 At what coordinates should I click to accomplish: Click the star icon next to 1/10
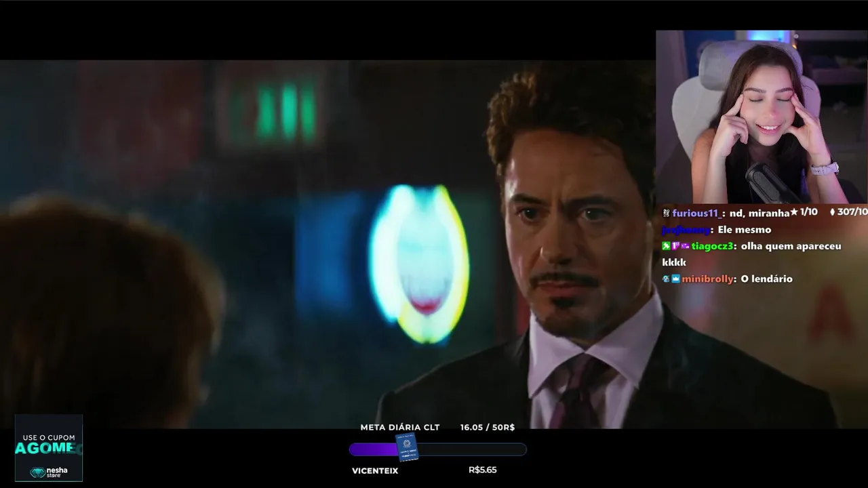(793, 212)
